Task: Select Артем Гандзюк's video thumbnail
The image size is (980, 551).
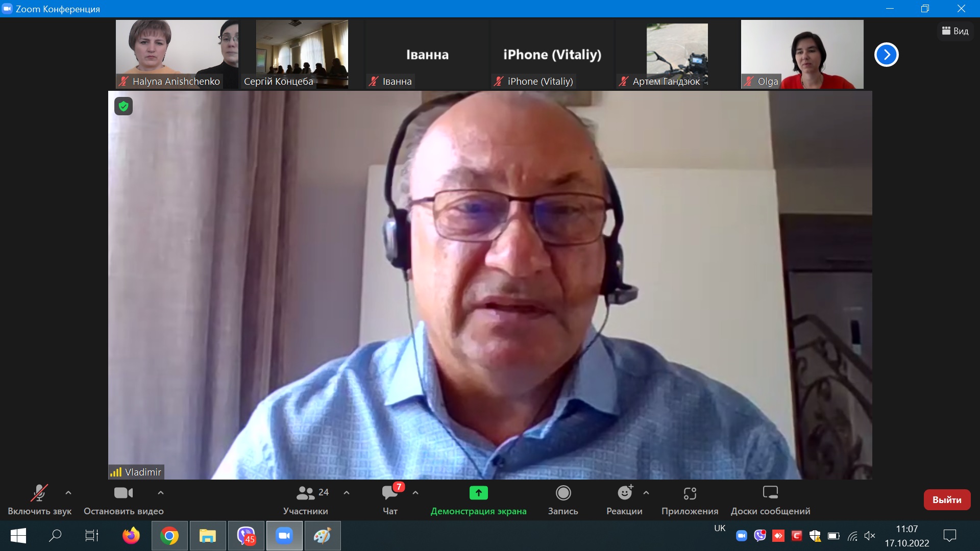Action: (677, 54)
